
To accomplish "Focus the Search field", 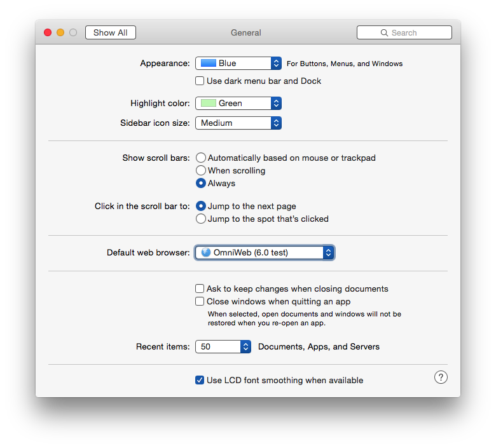I will 404,32.
